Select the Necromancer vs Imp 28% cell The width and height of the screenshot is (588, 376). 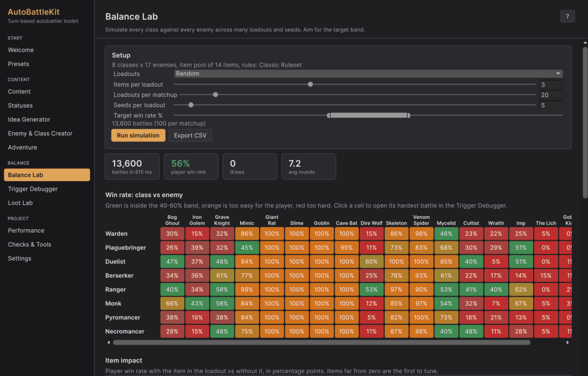[521, 331]
